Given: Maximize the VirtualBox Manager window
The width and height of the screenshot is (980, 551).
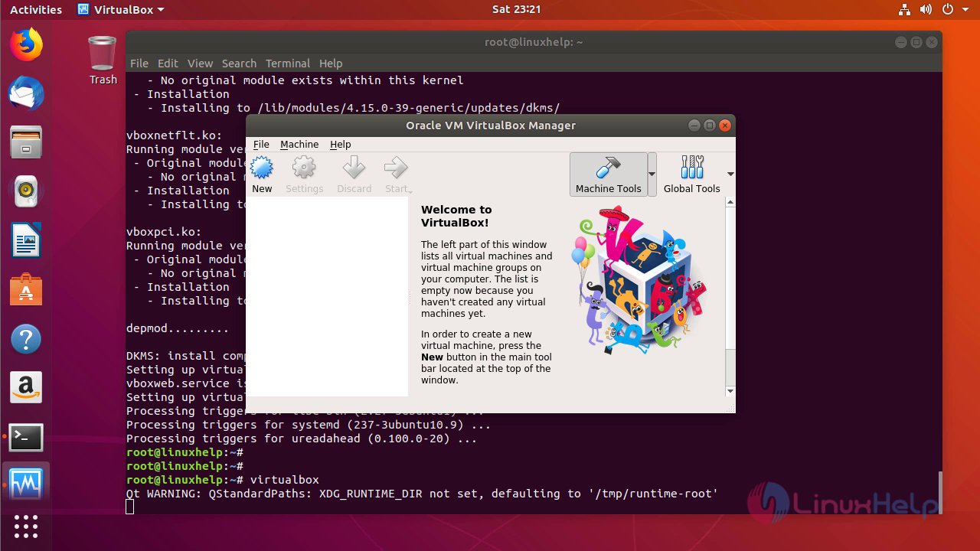Looking at the screenshot, I should pos(710,126).
